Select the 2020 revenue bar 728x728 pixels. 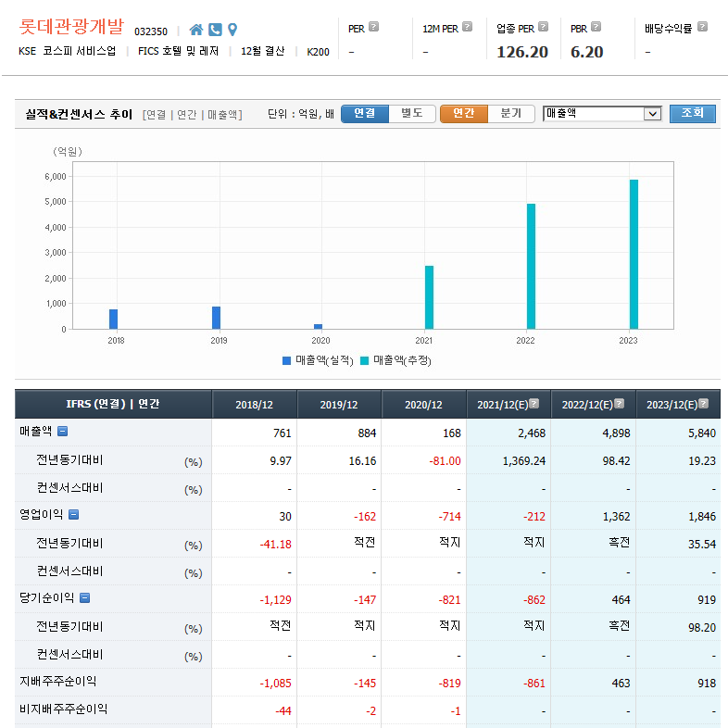(318, 327)
